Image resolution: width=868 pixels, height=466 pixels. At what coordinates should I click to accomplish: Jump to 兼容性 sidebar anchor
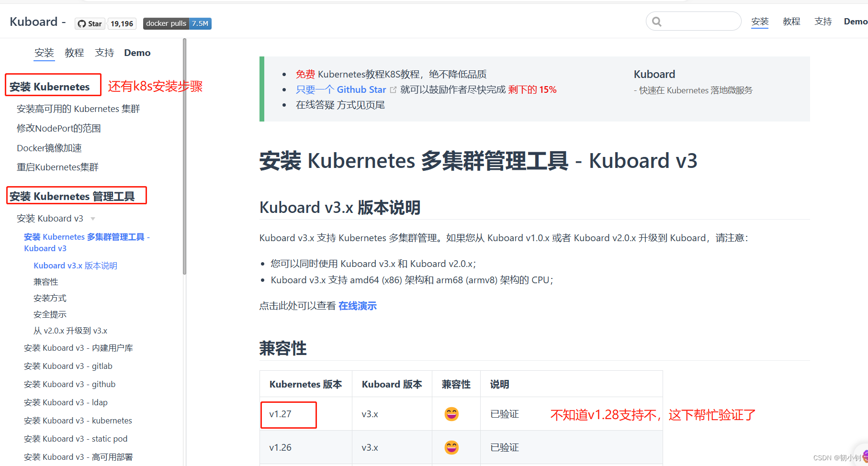click(46, 282)
